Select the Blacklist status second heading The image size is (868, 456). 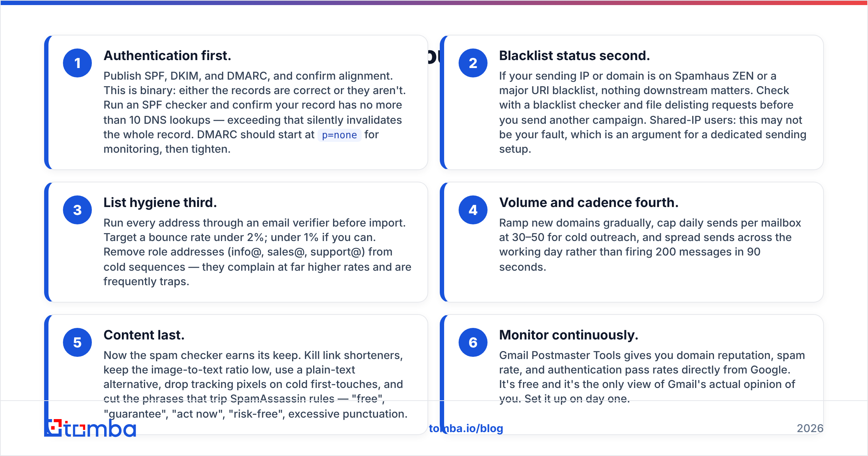(575, 56)
